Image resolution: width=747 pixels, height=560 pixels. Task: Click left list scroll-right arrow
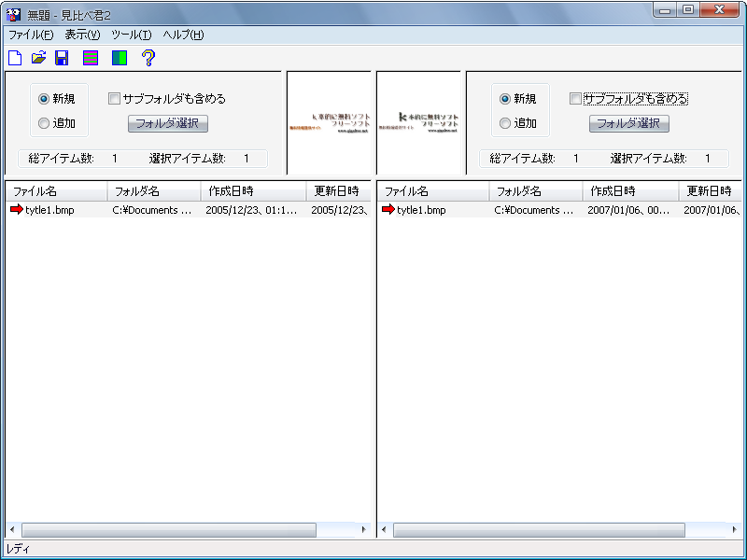click(364, 529)
